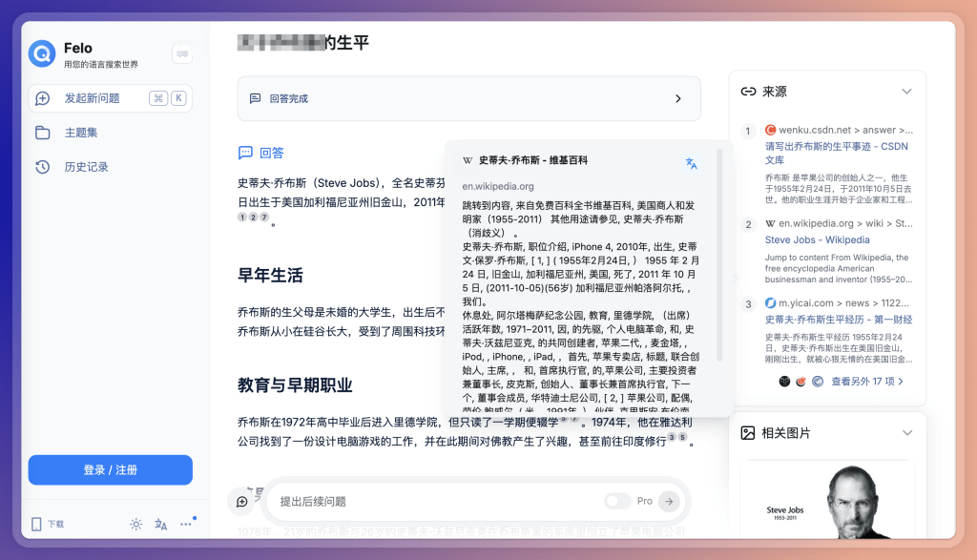977x560 pixels.
Task: Open the more options ellipsis menu
Action: click(x=186, y=524)
